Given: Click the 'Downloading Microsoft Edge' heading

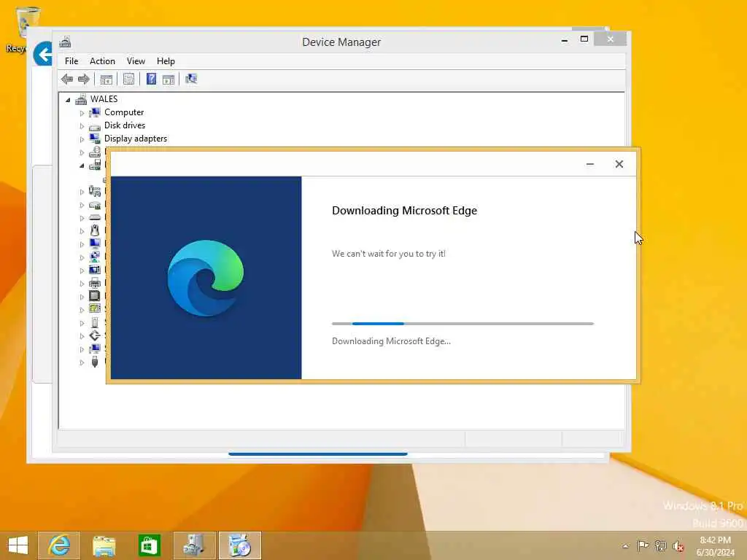Looking at the screenshot, I should pyautogui.click(x=404, y=211).
